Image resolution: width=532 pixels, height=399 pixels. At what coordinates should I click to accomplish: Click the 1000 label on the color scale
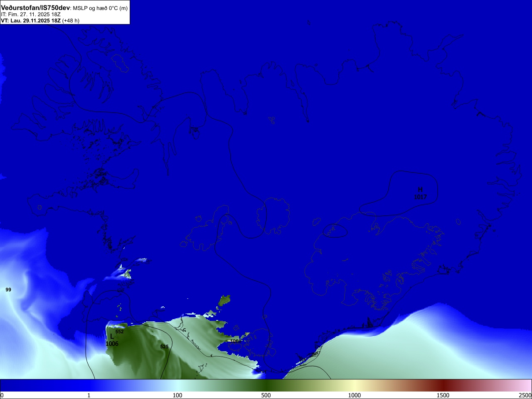pos(355,395)
